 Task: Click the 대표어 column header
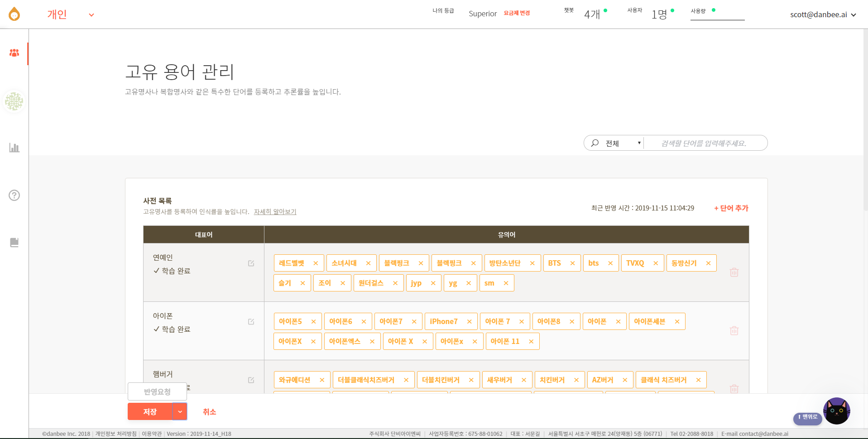click(204, 234)
